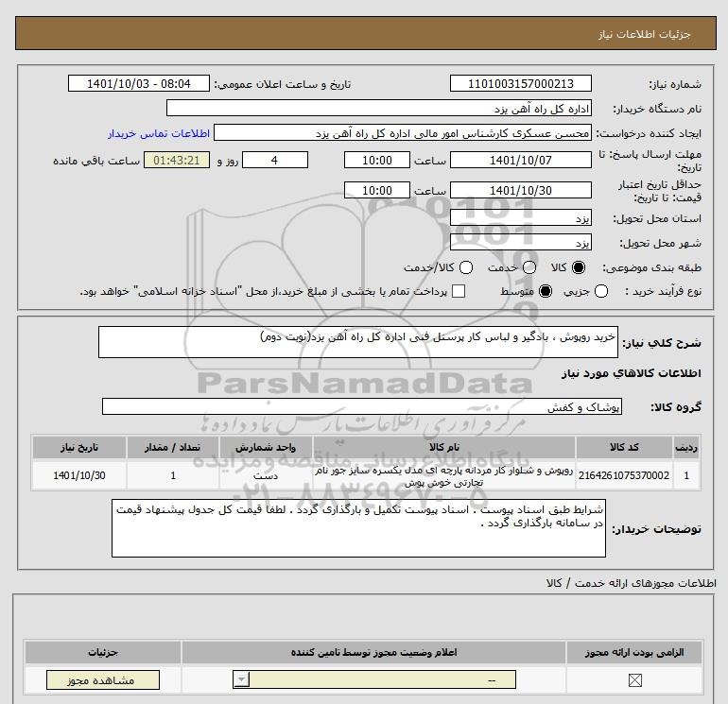Click the buyer notes text area
The height and width of the screenshot is (704, 728).
(358, 528)
